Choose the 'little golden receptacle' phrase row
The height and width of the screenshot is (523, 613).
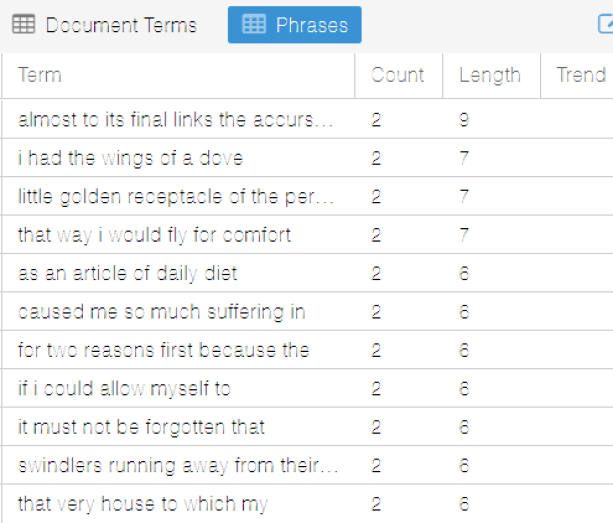tap(176, 197)
